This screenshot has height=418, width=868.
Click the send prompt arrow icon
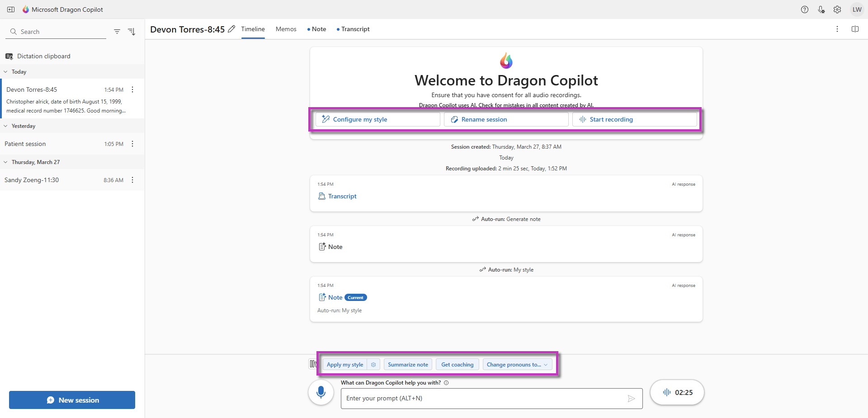click(631, 399)
